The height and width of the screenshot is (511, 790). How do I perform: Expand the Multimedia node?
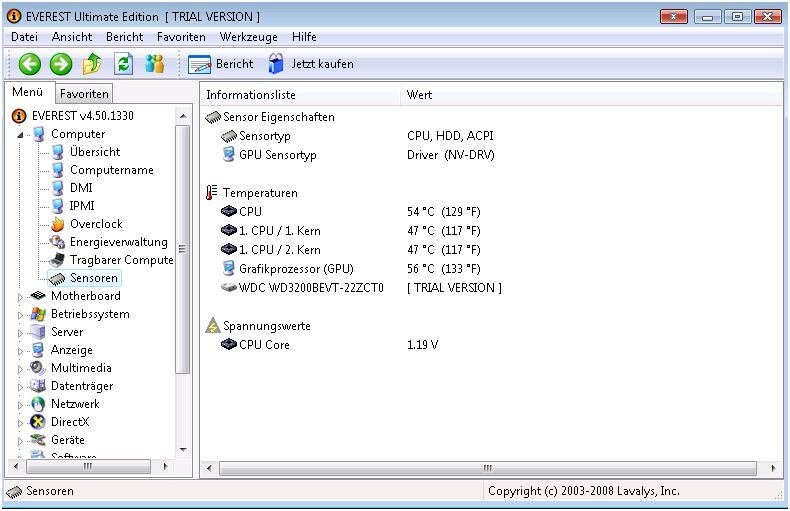click(20, 369)
